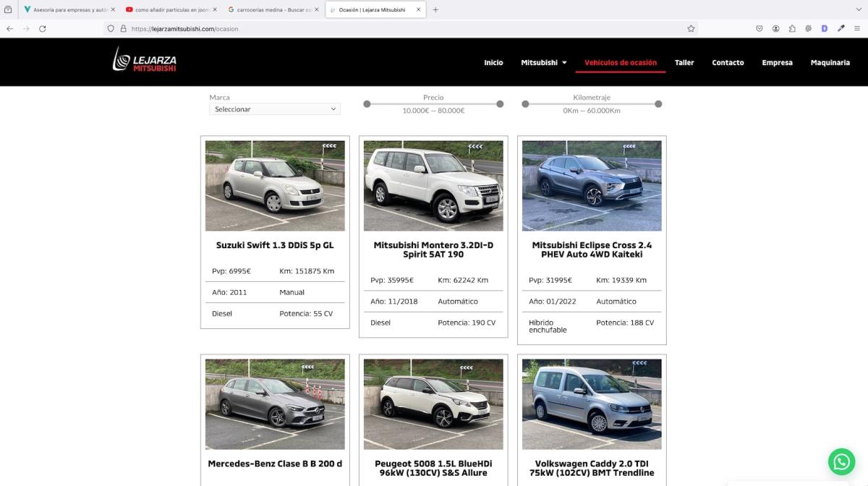
Task: List all tabs with the chevron
Action: click(x=858, y=9)
